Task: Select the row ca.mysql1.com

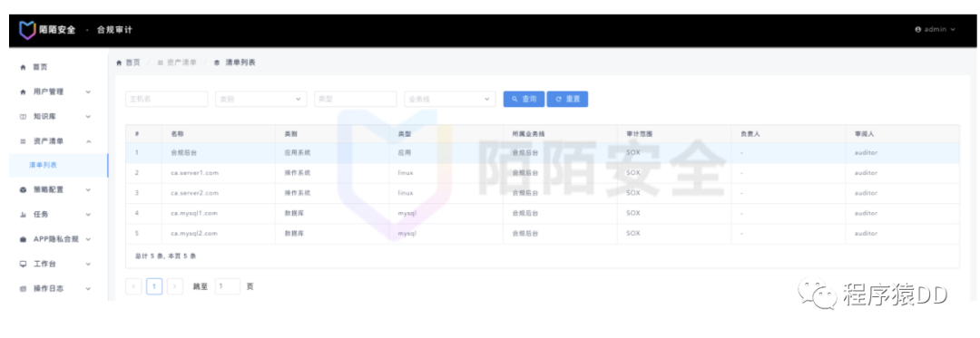Action: click(x=543, y=213)
